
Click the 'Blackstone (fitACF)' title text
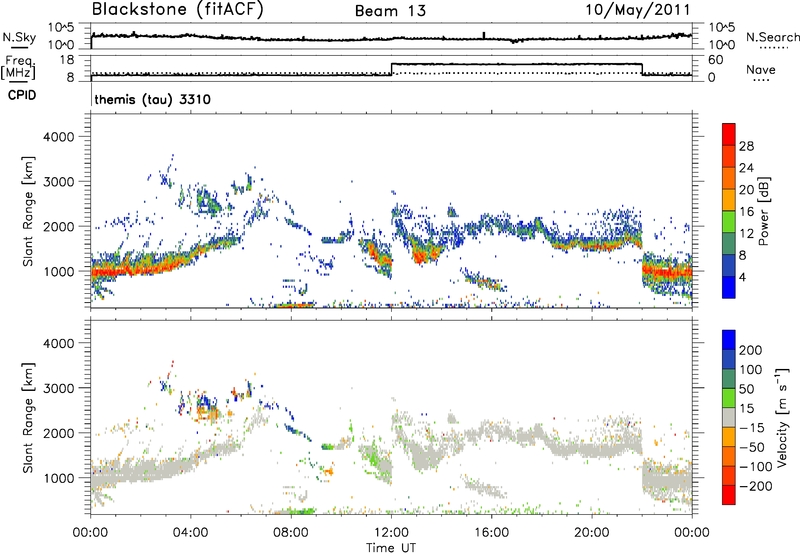point(177,9)
